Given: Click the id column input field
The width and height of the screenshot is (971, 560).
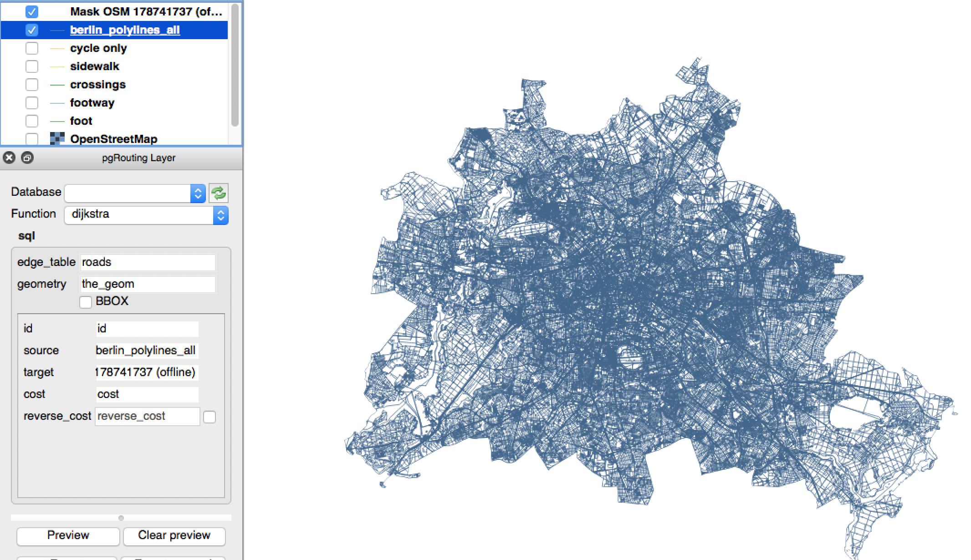Looking at the screenshot, I should (147, 329).
